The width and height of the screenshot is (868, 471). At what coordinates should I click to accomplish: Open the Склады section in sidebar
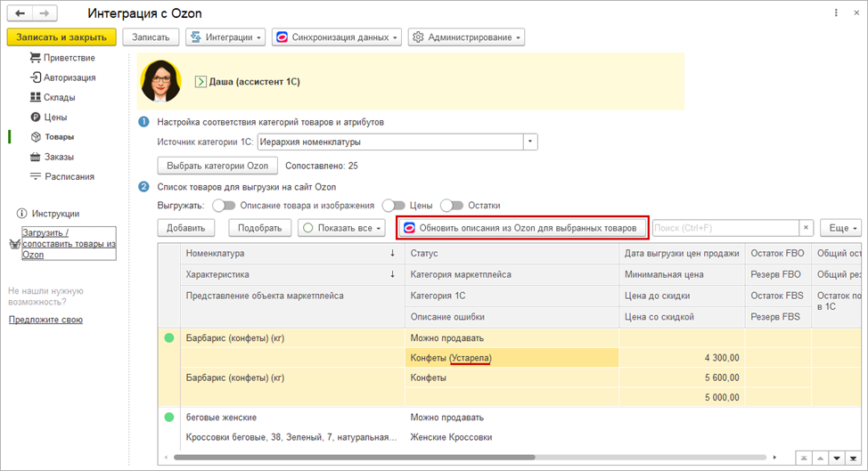click(59, 97)
